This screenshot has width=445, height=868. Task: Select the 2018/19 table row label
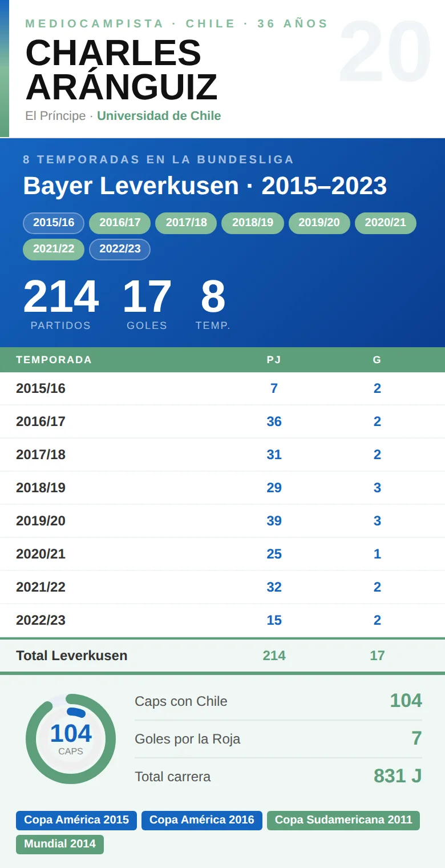pos(41,488)
